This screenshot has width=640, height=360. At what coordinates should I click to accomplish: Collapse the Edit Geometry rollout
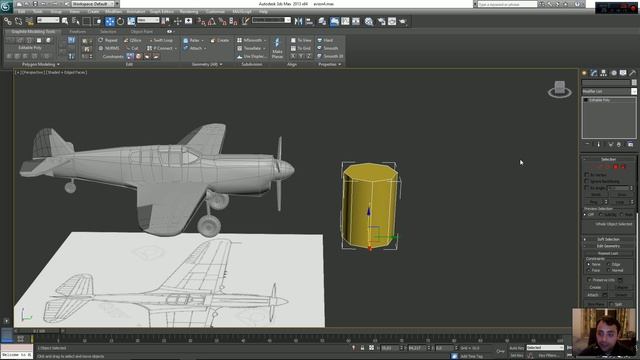point(608,246)
